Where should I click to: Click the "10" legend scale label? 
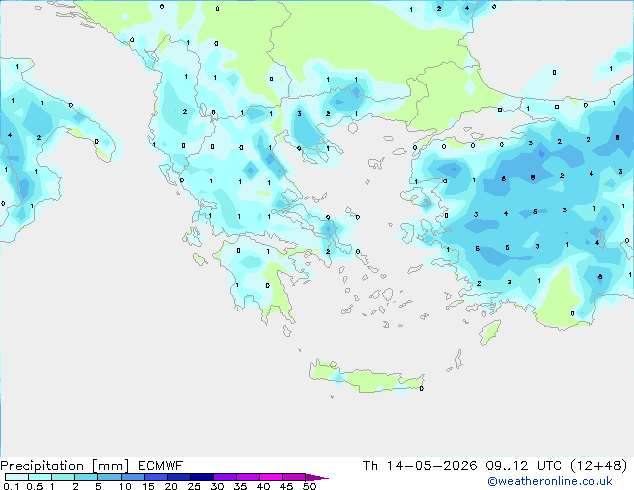pyautogui.click(x=125, y=486)
